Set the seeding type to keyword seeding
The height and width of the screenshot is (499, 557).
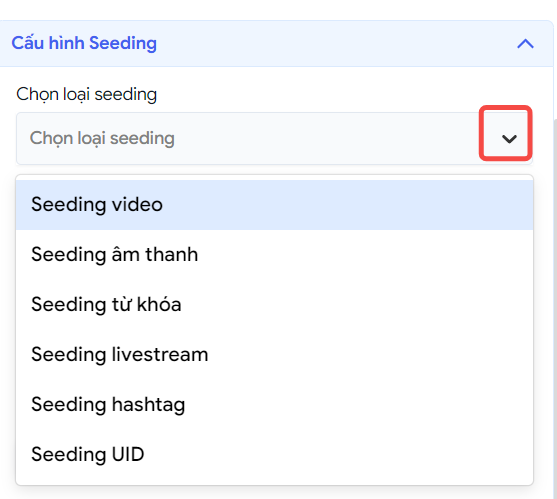(x=274, y=304)
